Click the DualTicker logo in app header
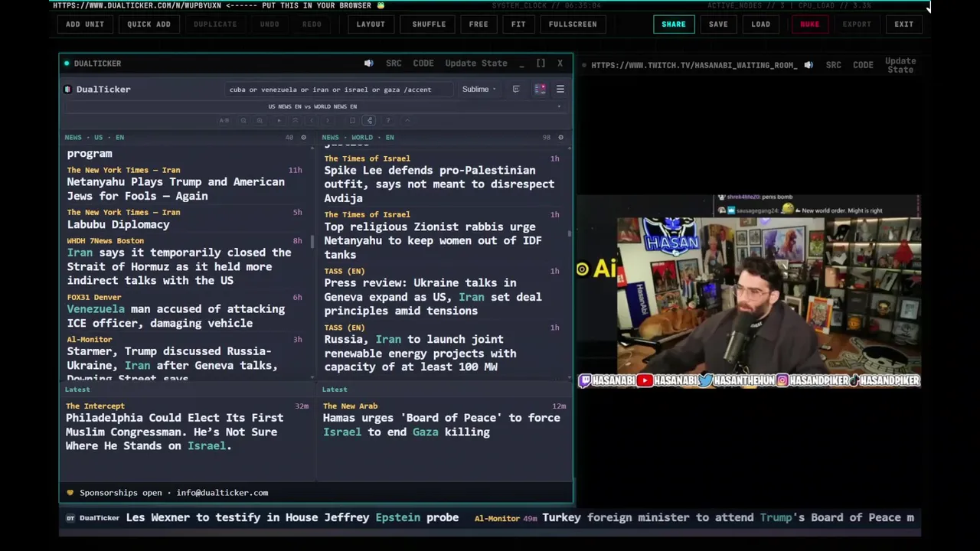Screen dimensions: 980x551 [98, 90]
